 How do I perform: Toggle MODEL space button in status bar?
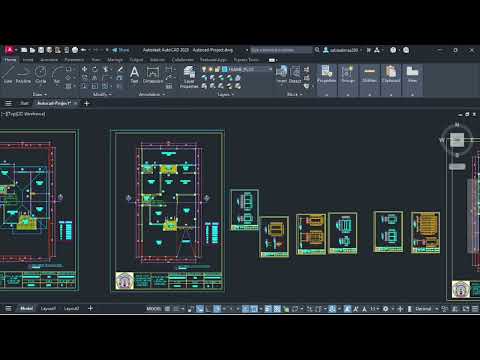click(153, 309)
